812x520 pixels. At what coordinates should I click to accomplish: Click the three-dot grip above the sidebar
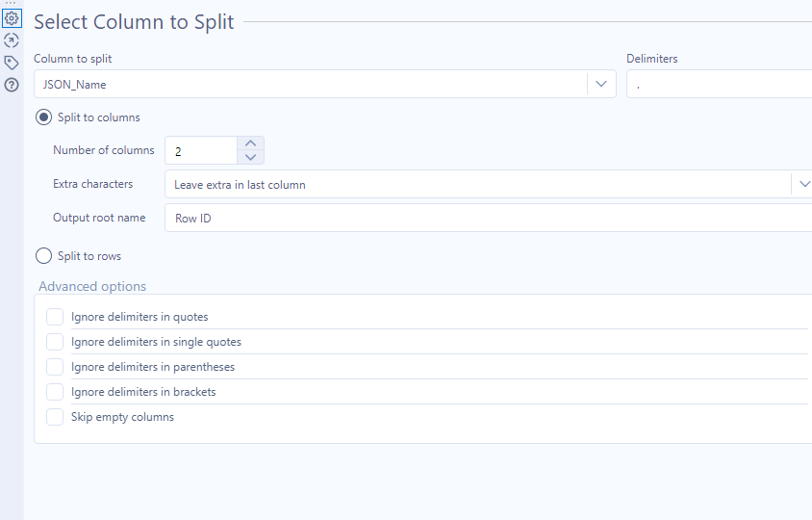pyautogui.click(x=12, y=4)
